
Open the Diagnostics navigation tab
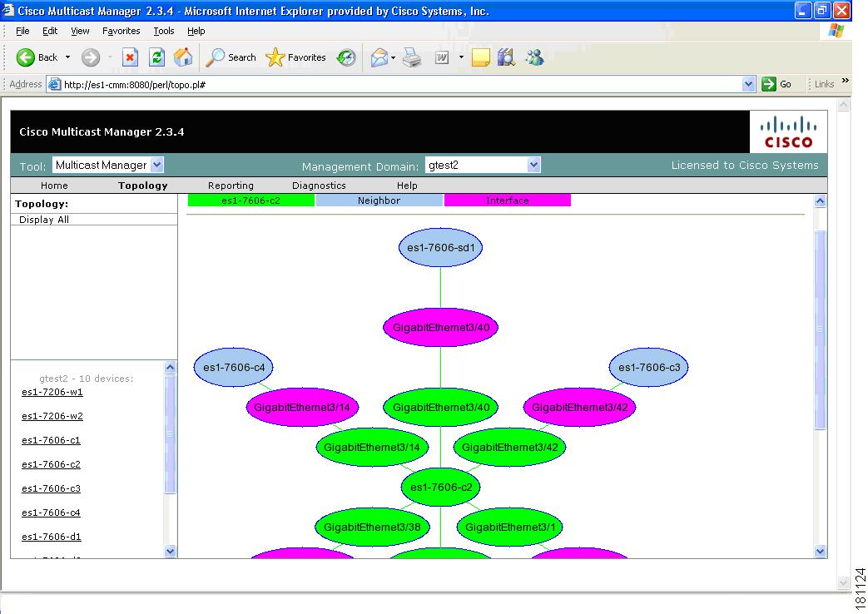319,186
